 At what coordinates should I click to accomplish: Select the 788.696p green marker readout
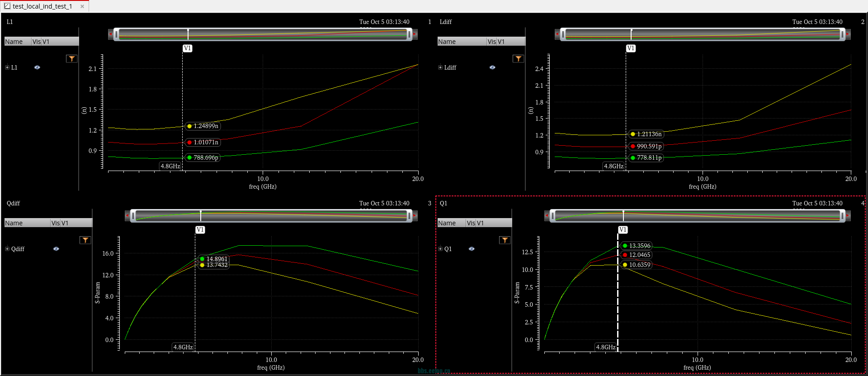(x=203, y=158)
